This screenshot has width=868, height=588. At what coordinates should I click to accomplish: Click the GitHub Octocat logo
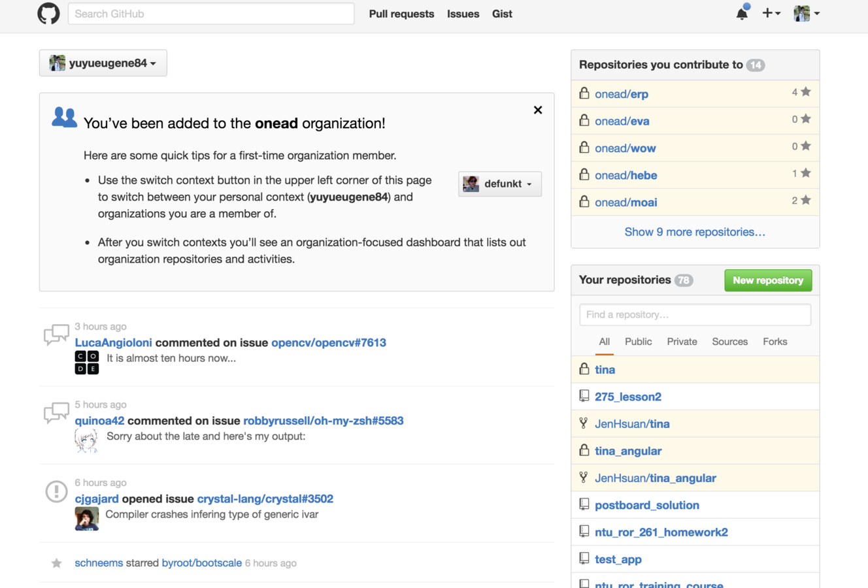pyautogui.click(x=48, y=13)
